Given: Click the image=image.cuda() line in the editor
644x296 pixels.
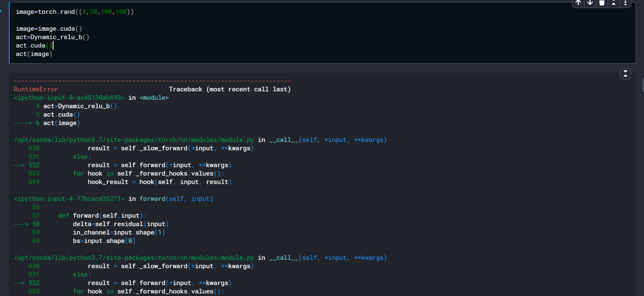Looking at the screenshot, I should pyautogui.click(x=48, y=29).
